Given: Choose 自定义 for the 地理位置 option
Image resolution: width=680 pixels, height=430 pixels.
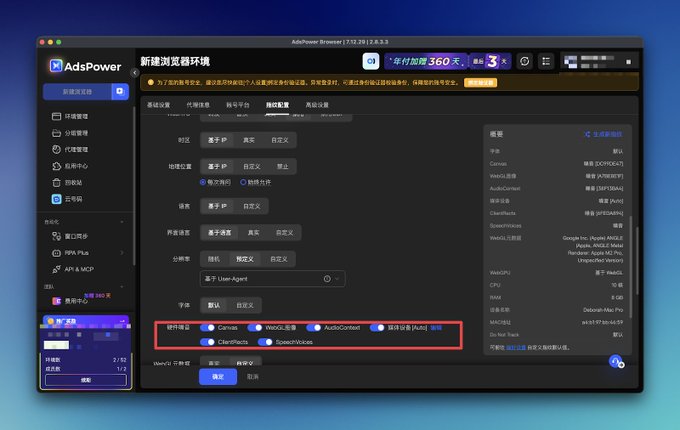Looking at the screenshot, I should pyautogui.click(x=252, y=166).
